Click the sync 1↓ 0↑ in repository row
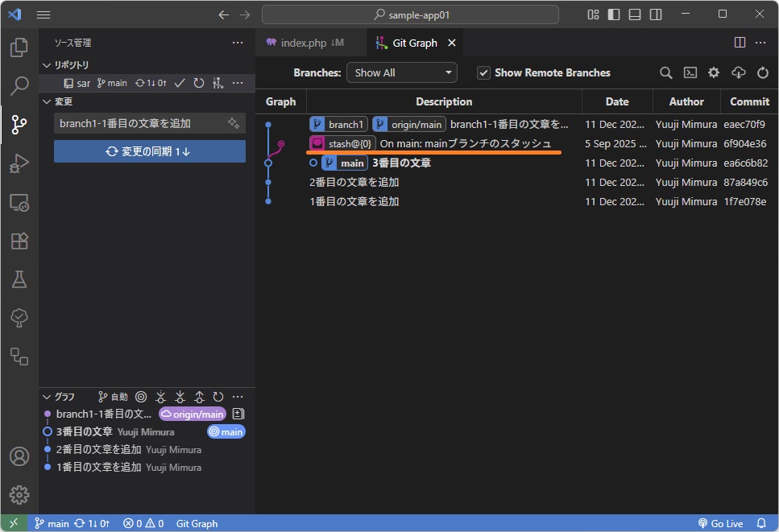779x532 pixels. point(151,83)
